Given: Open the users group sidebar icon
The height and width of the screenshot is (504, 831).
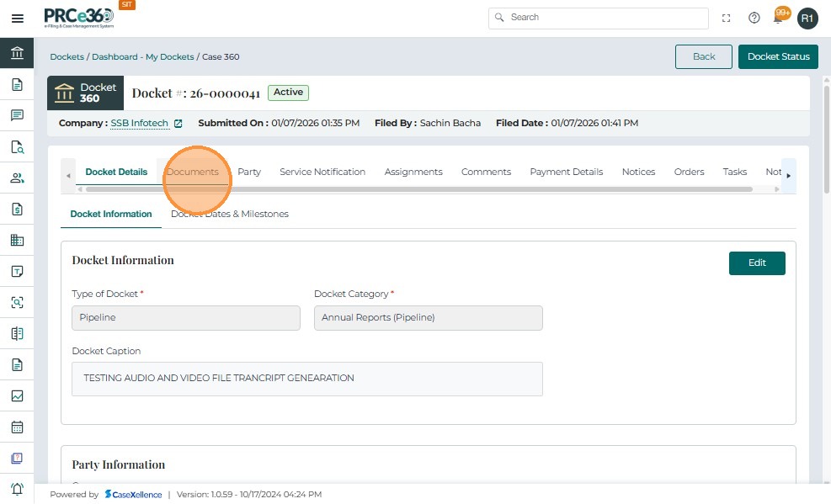Looking at the screenshot, I should 17,178.
